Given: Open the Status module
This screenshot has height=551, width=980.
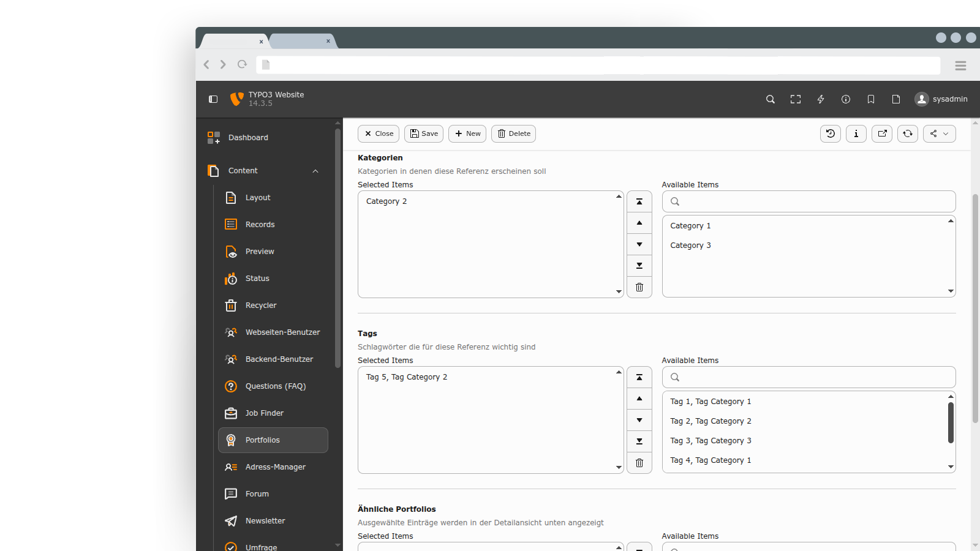Looking at the screenshot, I should [x=273, y=279].
